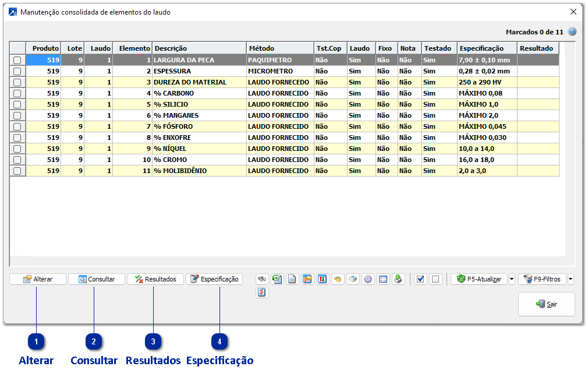
Task: Select the DUREZA DO MATERIAL row
Action: tap(190, 82)
